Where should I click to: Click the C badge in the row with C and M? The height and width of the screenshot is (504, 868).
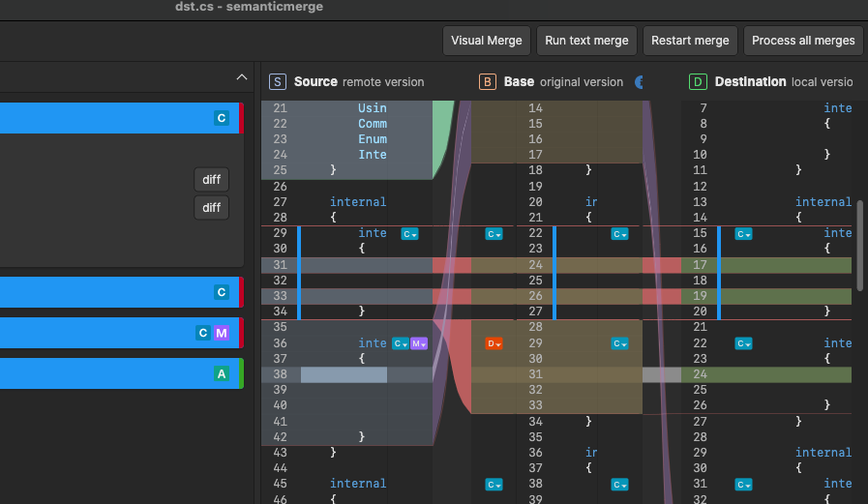click(203, 333)
